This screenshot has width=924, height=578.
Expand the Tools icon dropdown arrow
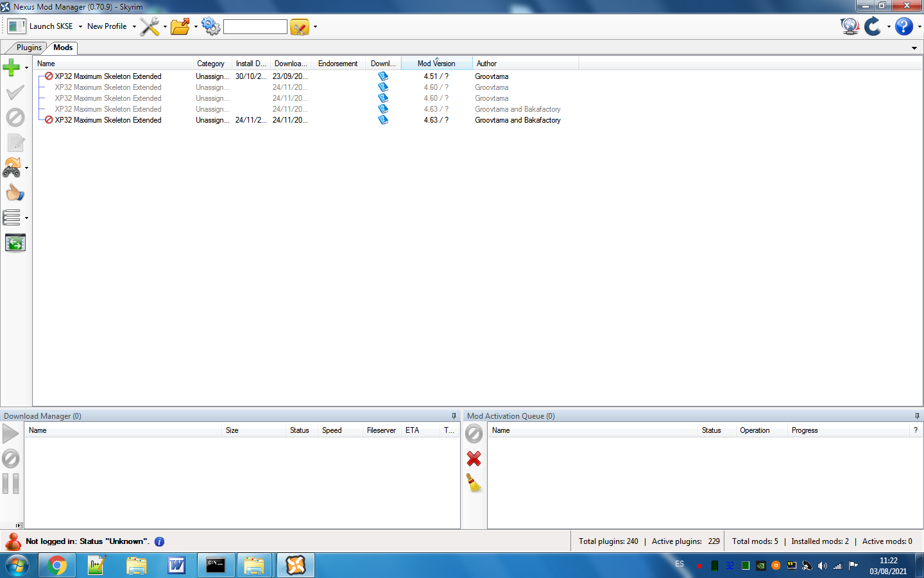165,27
